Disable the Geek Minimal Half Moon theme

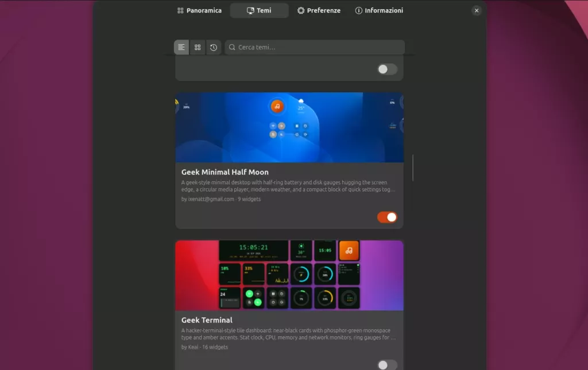pyautogui.click(x=387, y=217)
